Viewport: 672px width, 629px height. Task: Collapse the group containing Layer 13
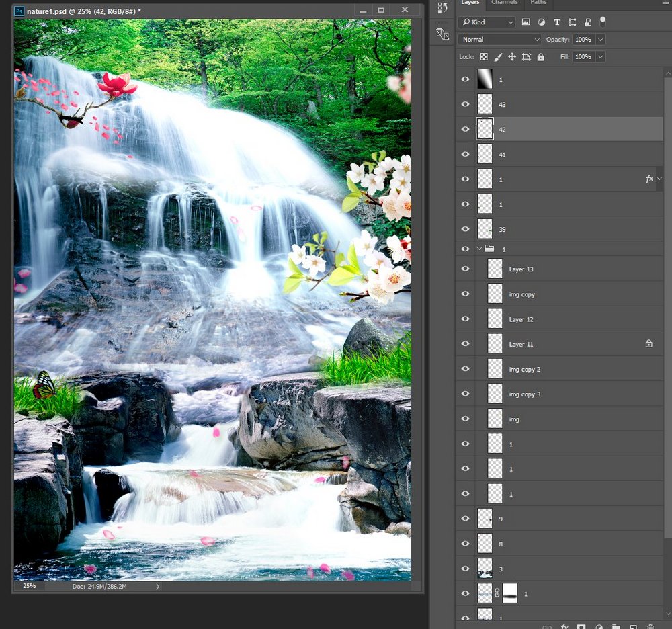[479, 249]
